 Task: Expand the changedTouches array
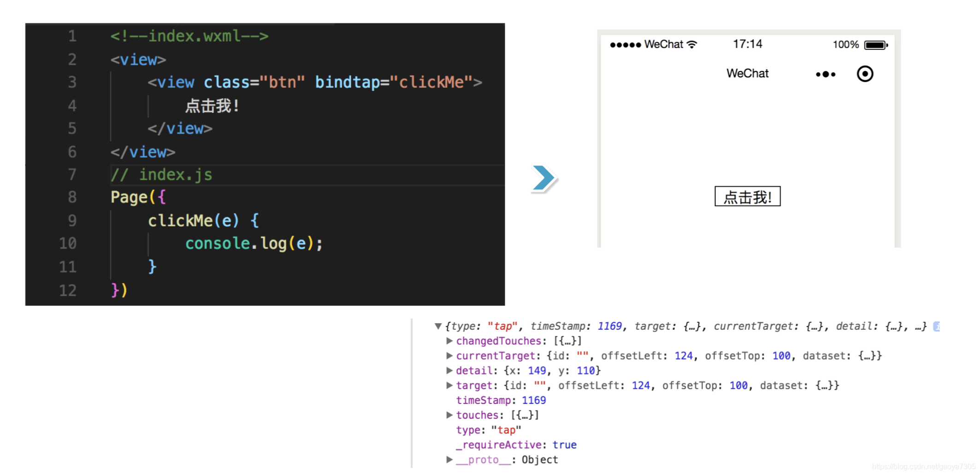pos(449,341)
